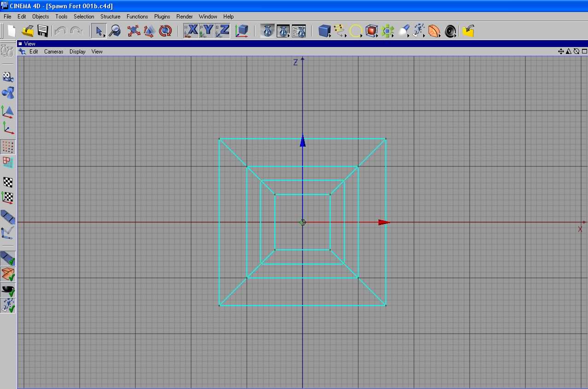Switch to the Camera tool in left sidebar

pos(8,77)
